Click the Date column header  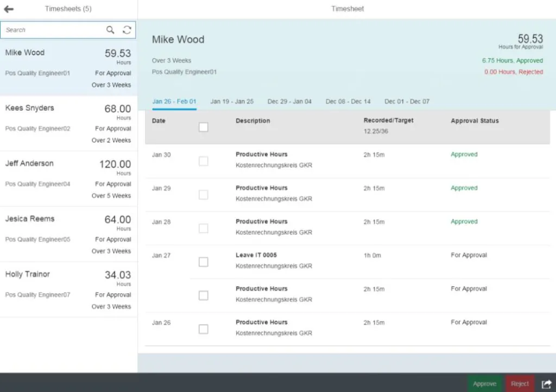tap(159, 121)
